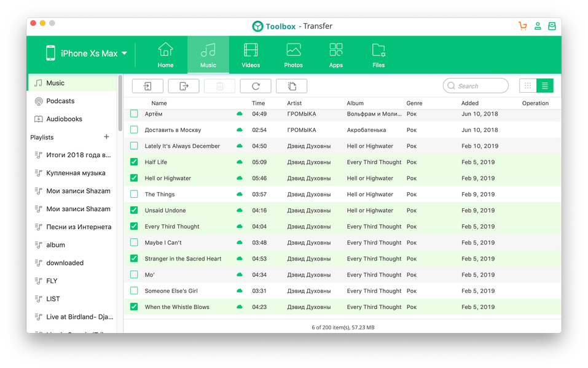The width and height of the screenshot is (588, 368).
Task: Sort by the Added column header
Action: click(x=470, y=103)
